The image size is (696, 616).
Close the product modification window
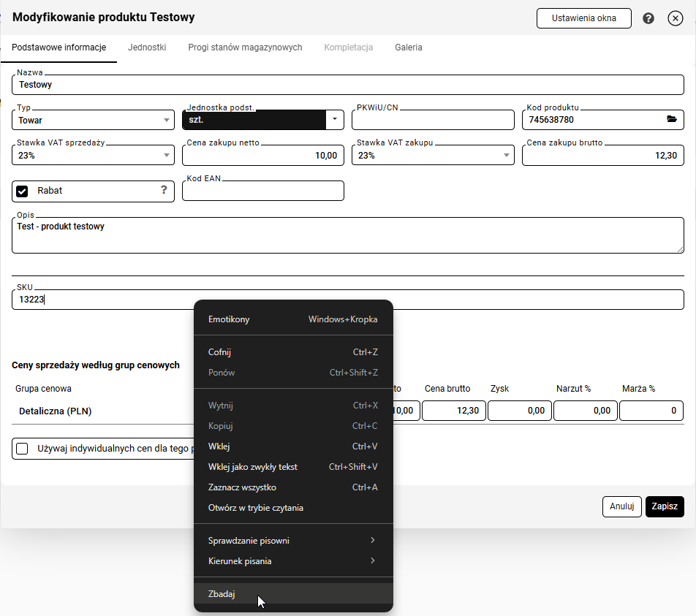675,18
